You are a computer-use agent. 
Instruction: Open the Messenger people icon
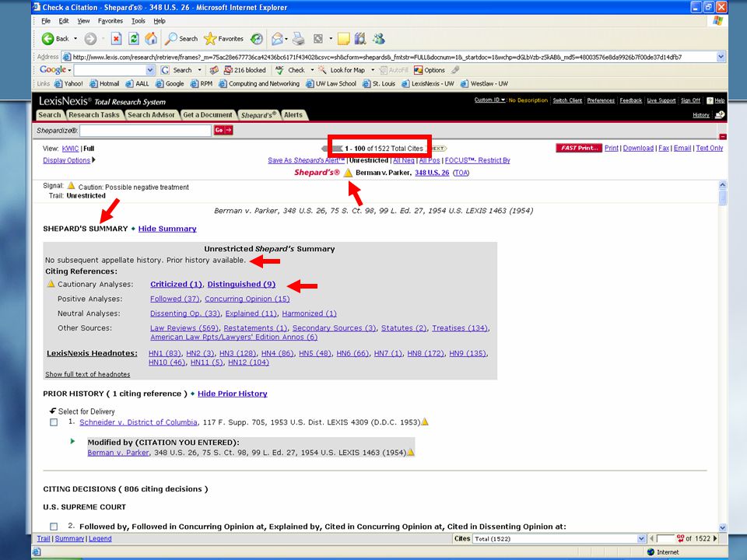(x=379, y=39)
